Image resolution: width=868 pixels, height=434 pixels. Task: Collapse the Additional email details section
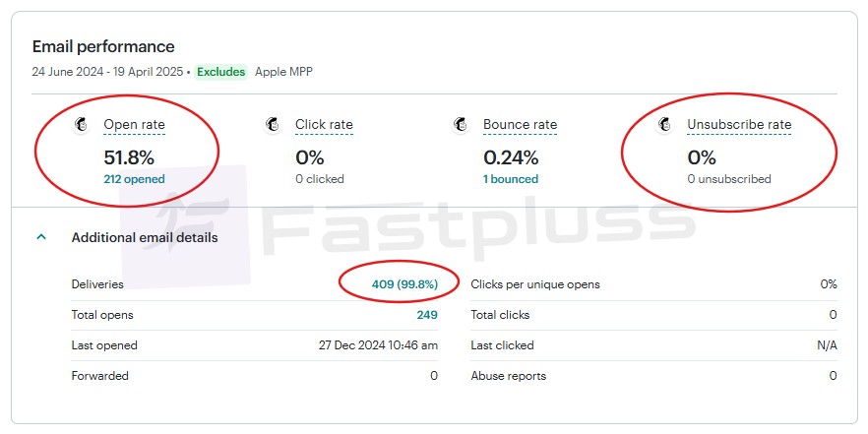coord(41,237)
